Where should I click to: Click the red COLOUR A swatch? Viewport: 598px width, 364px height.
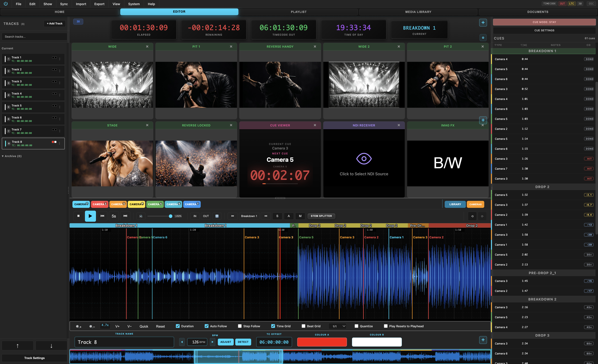(322, 342)
